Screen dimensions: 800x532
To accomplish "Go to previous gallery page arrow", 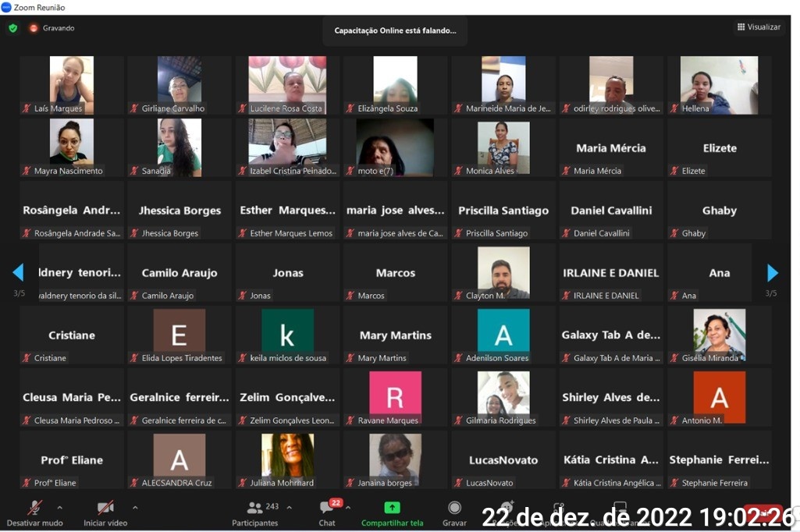I will click(x=18, y=273).
